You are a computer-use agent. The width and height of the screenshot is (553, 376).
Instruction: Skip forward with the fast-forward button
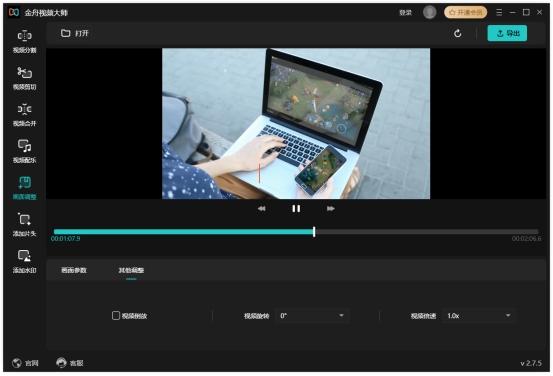330,209
